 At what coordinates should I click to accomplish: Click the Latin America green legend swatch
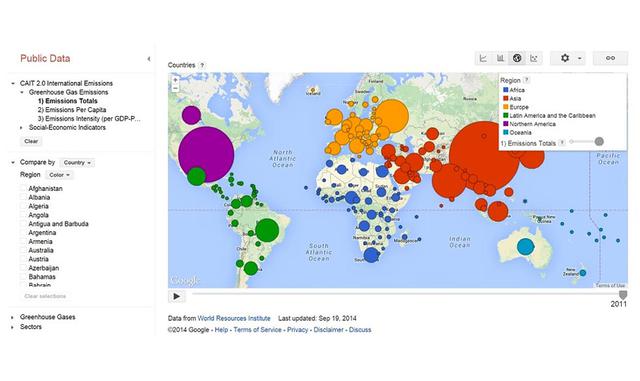point(506,116)
